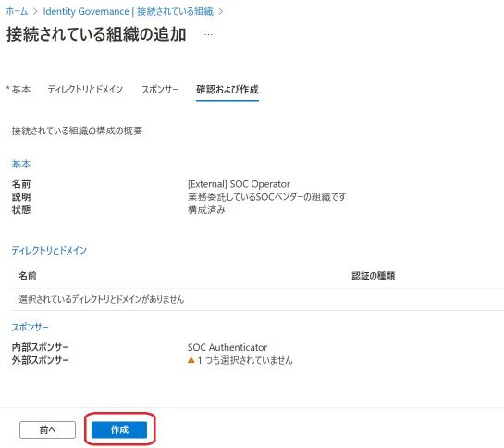Click the SOC Authenticator sponsor value
Image resolution: width=504 pixels, height=448 pixels.
[227, 347]
